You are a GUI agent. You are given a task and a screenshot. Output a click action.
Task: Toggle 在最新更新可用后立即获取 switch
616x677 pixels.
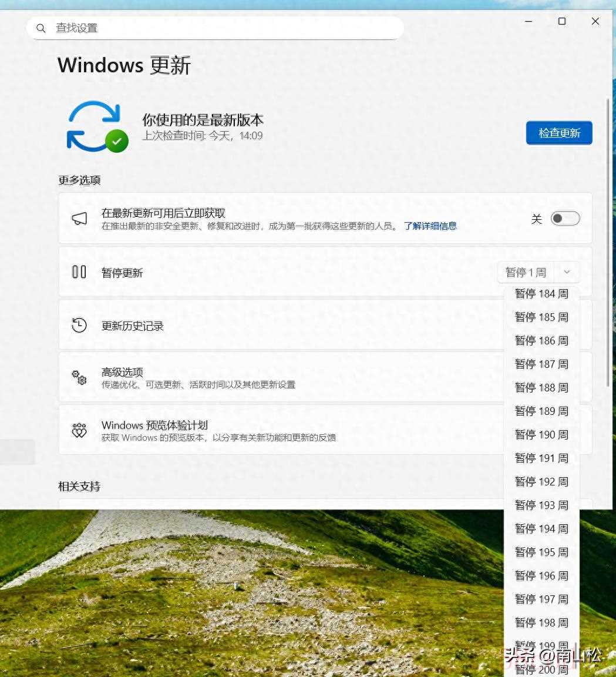565,219
